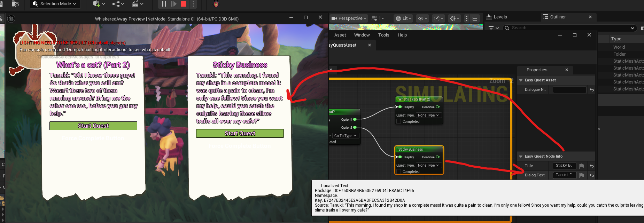
Task: Open viewport performance scalability dropdown
Action: (438, 18)
